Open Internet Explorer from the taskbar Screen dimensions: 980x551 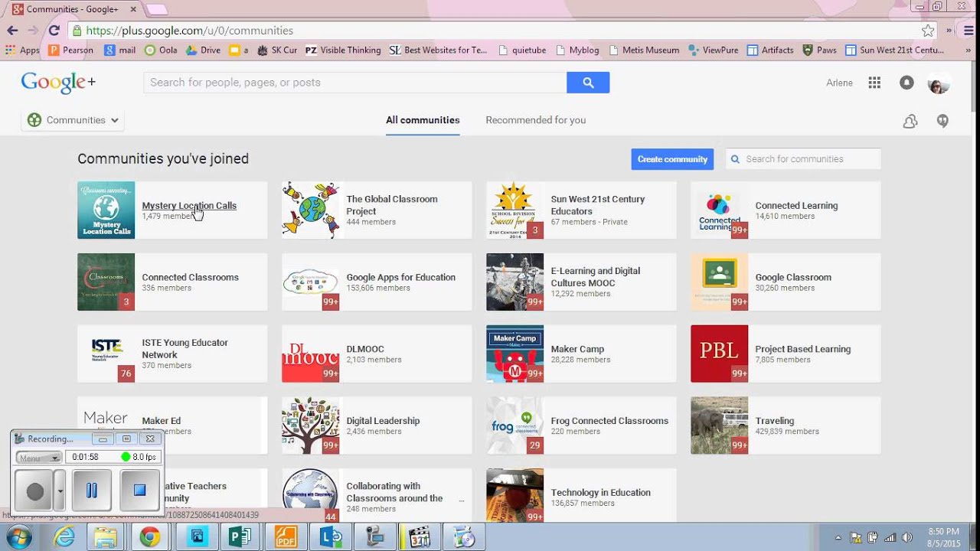(x=64, y=537)
